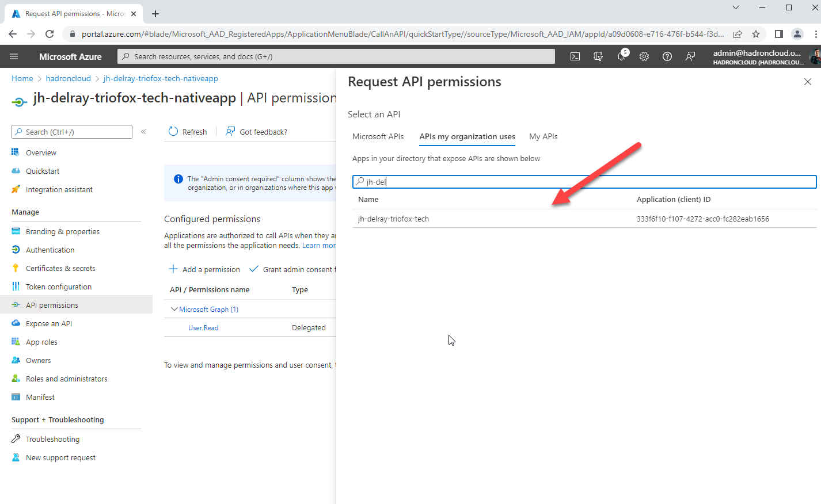821x504 pixels.
Task: Switch to the My APIs tab
Action: 543,136
